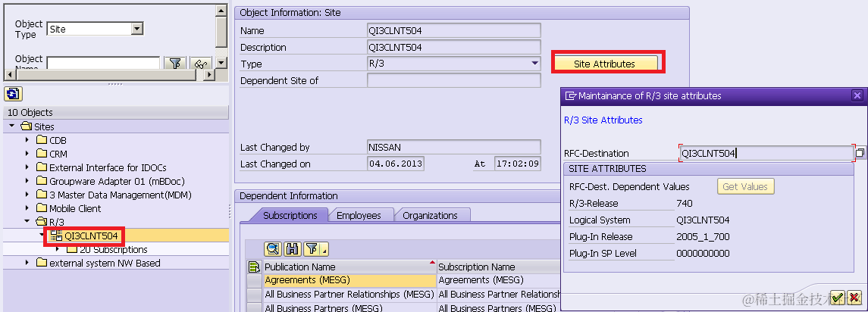Screen dimensions: 868x312
Task: Click the R/3-Release value 740
Action: coord(685,204)
